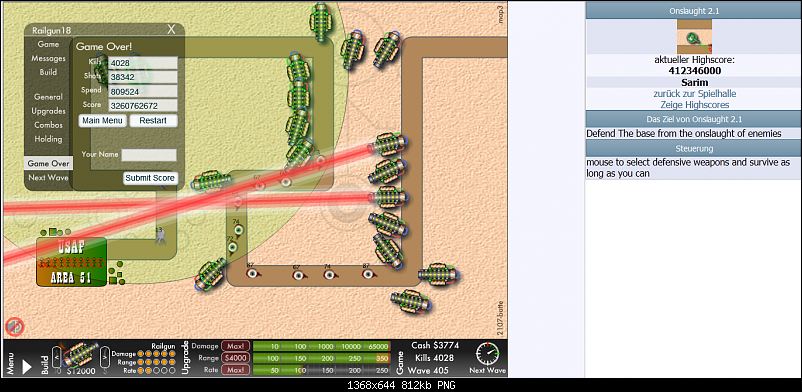Cycle to previous build weapon arrow
This screenshot has height=392, width=802.
pos(57,353)
